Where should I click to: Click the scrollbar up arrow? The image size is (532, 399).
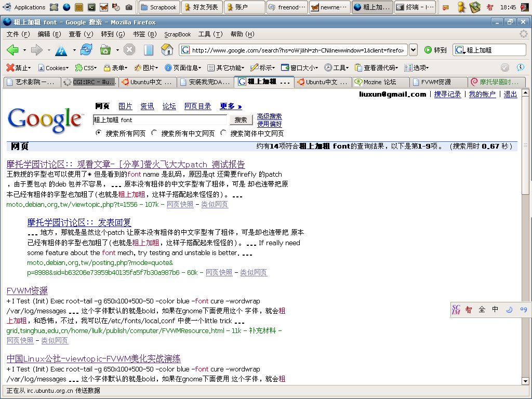tap(525, 92)
